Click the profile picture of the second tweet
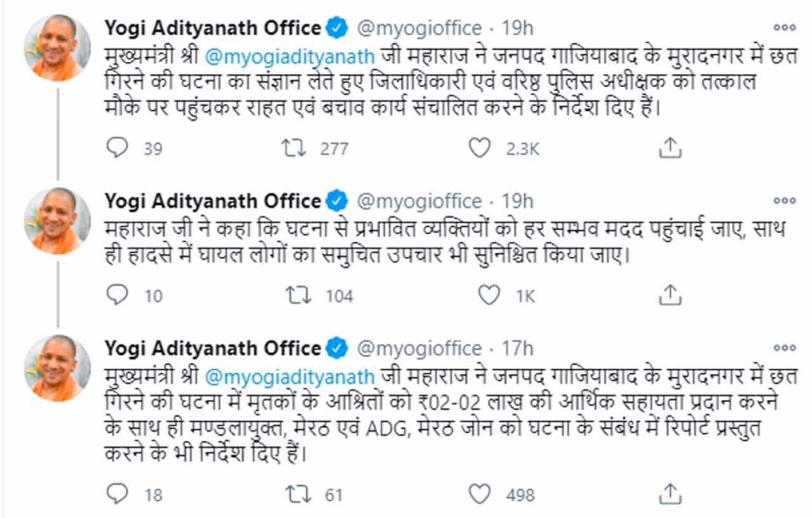The width and height of the screenshot is (812, 518). [57, 221]
